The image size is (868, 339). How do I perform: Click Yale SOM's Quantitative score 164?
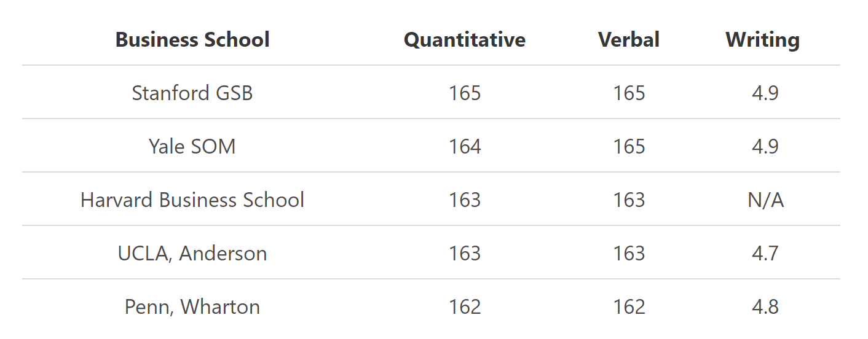(465, 147)
